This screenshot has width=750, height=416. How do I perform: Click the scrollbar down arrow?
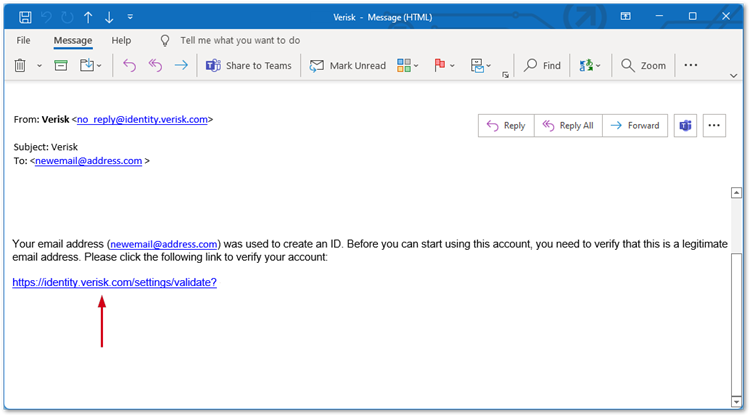tap(736, 402)
